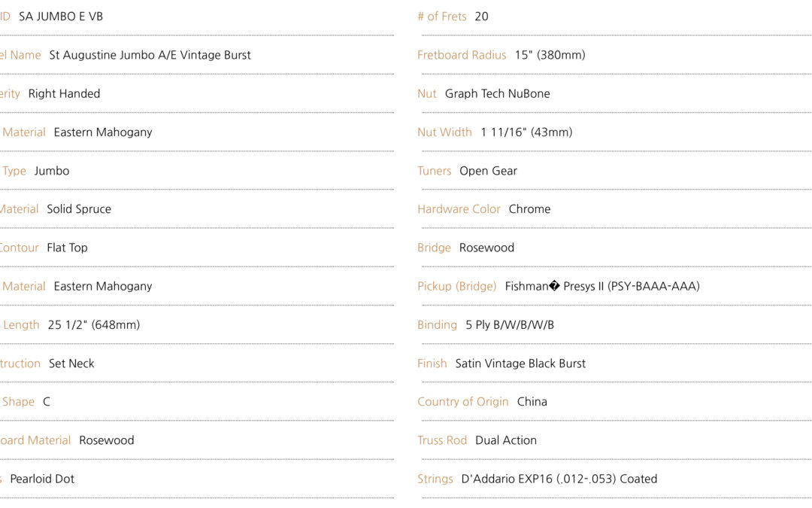
Task: Select St Augustine Jumbo A/E Vintage Burst text
Action: click(150, 55)
